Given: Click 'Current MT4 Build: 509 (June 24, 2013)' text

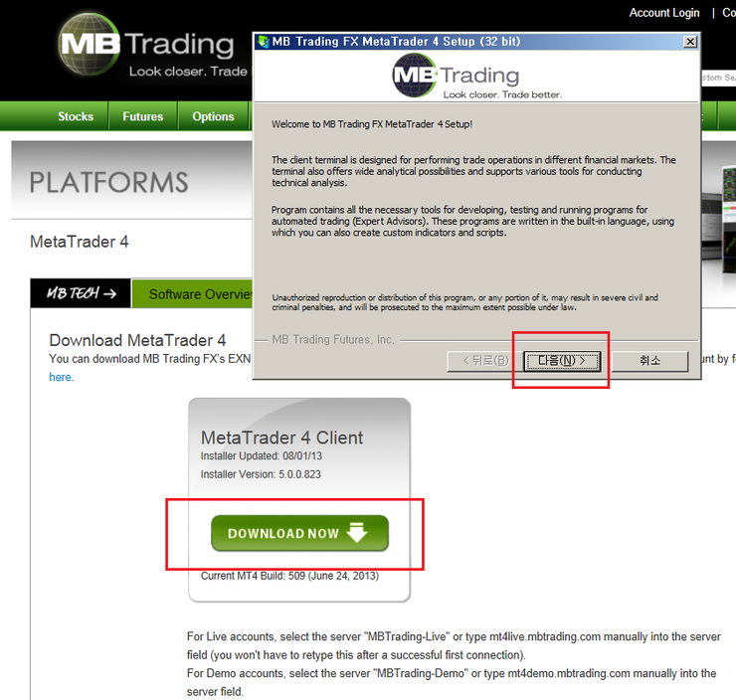Looking at the screenshot, I should 289,576.
